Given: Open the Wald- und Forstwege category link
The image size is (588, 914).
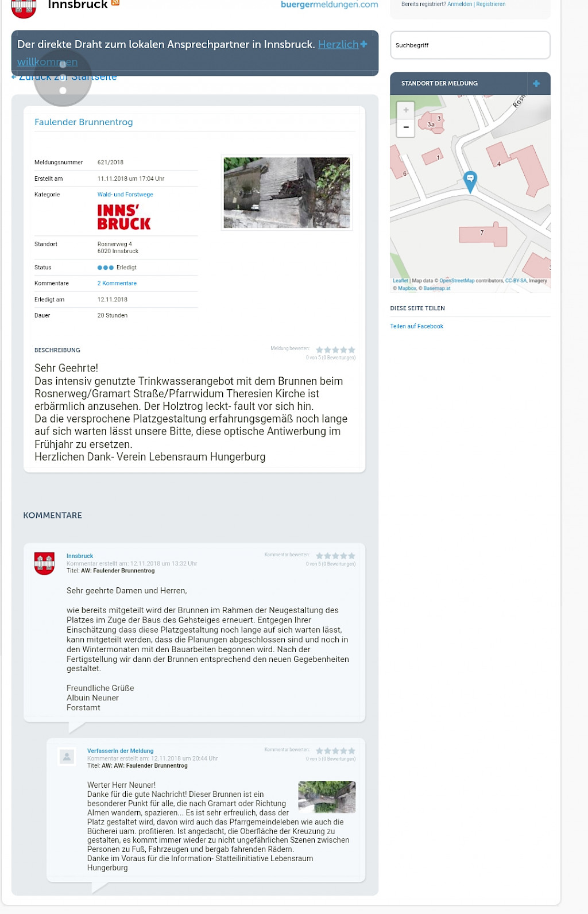Looking at the screenshot, I should pyautogui.click(x=125, y=195).
